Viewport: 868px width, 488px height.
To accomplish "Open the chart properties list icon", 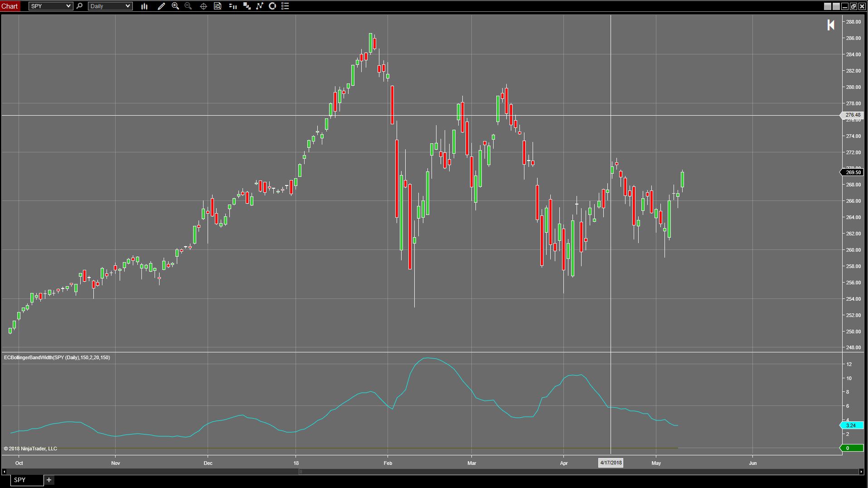I will coord(285,6).
